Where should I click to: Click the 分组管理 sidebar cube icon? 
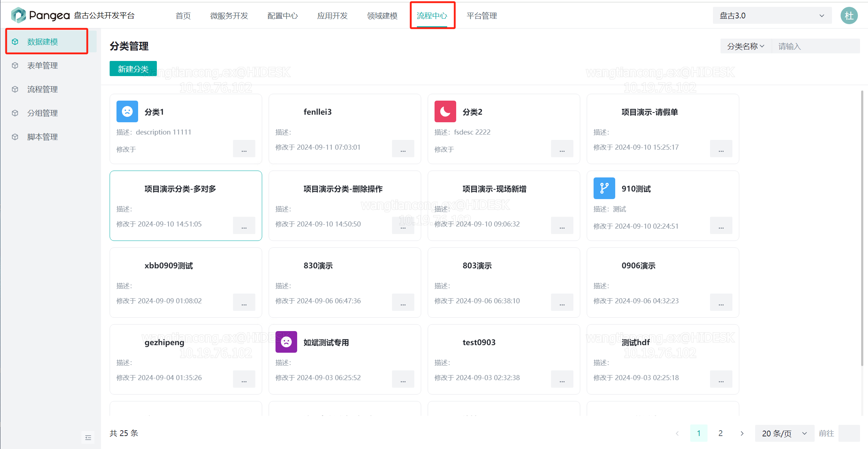15,113
